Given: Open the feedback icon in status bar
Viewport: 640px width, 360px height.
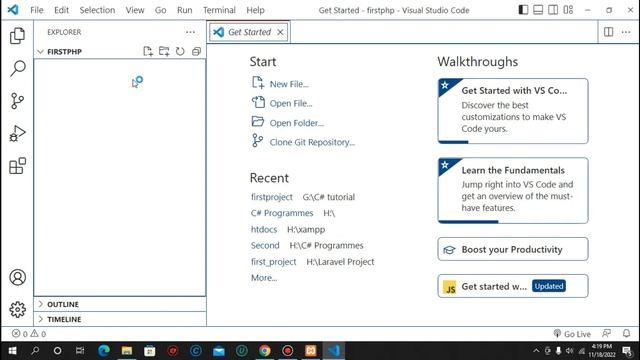Looking at the screenshot, I should pos(607,333).
